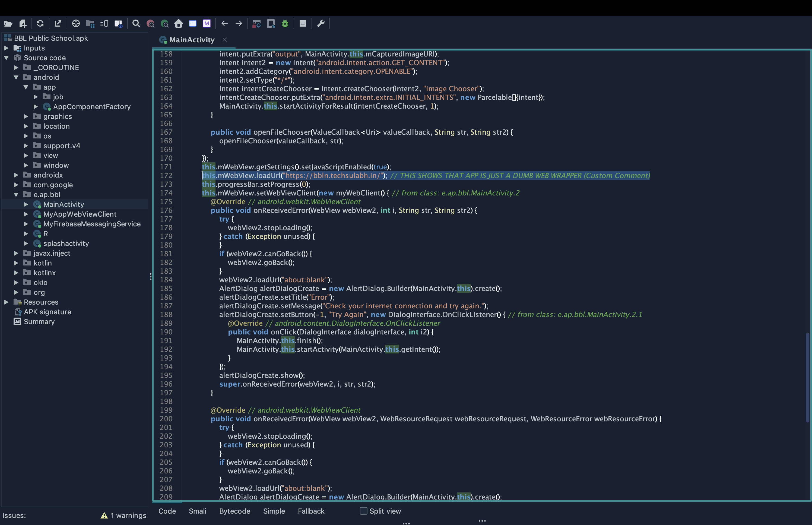Click the MainActivity class icon in tree
Screen dimensions: 812x525
37,205
